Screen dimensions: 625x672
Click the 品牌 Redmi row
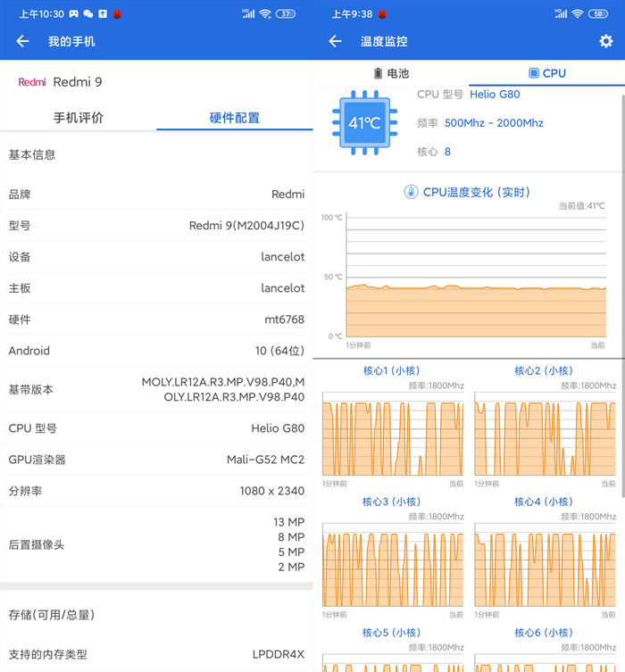[156, 195]
